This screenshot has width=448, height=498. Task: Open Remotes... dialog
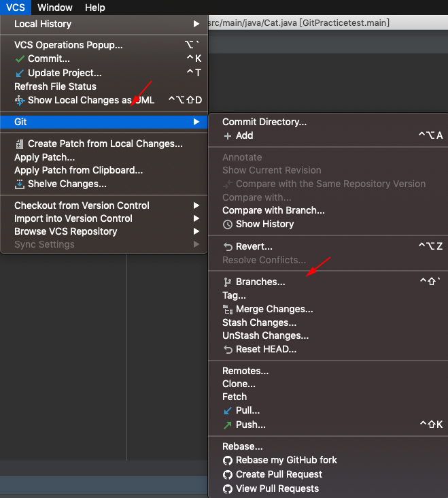[x=328, y=371]
